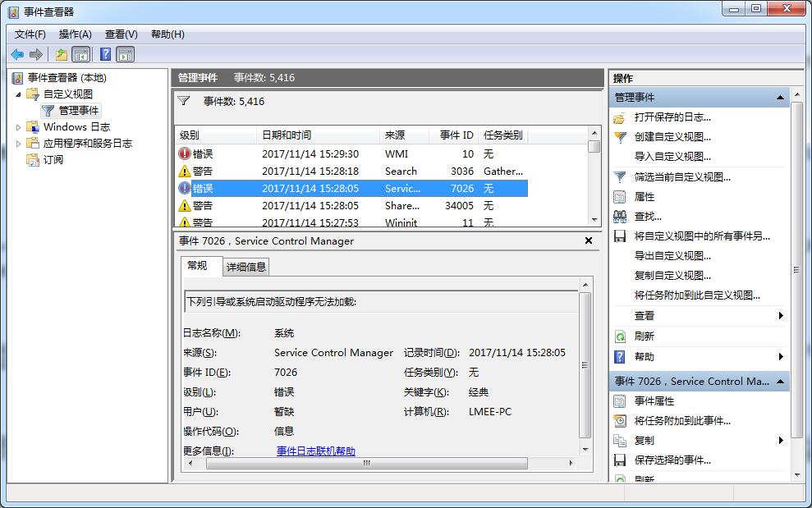Screen dimensions: 812x508
Task: Click the 保存选择的事件 disk icon
Action: 620,460
